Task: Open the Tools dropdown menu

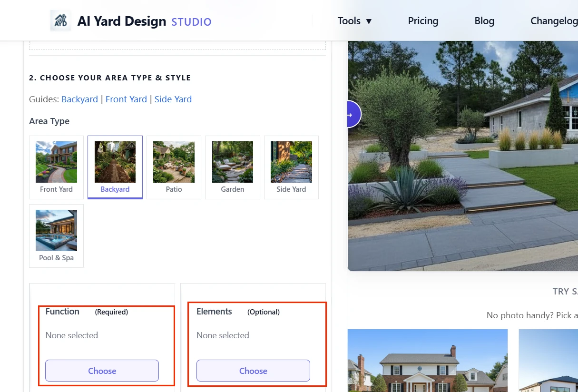Action: pyautogui.click(x=354, y=21)
